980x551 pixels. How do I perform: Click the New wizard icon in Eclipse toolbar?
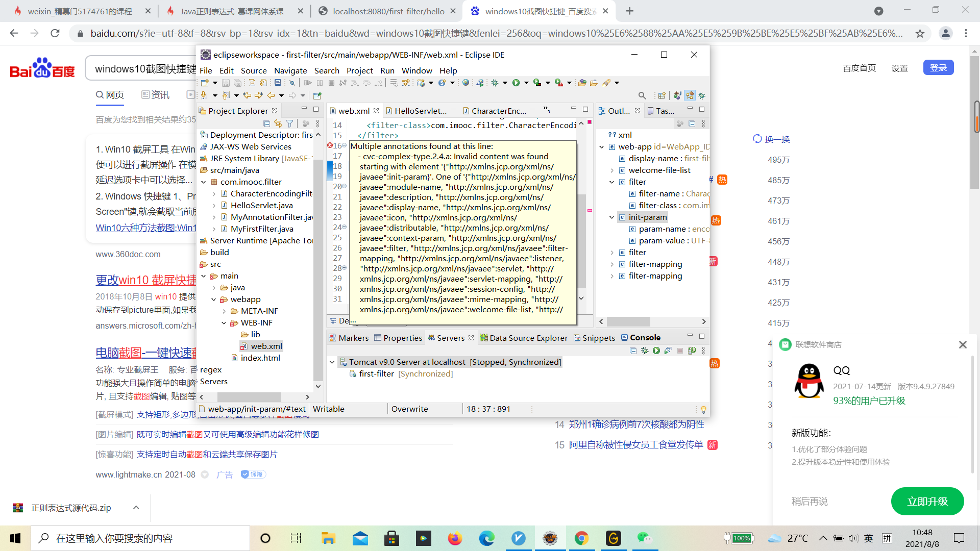[x=205, y=83]
